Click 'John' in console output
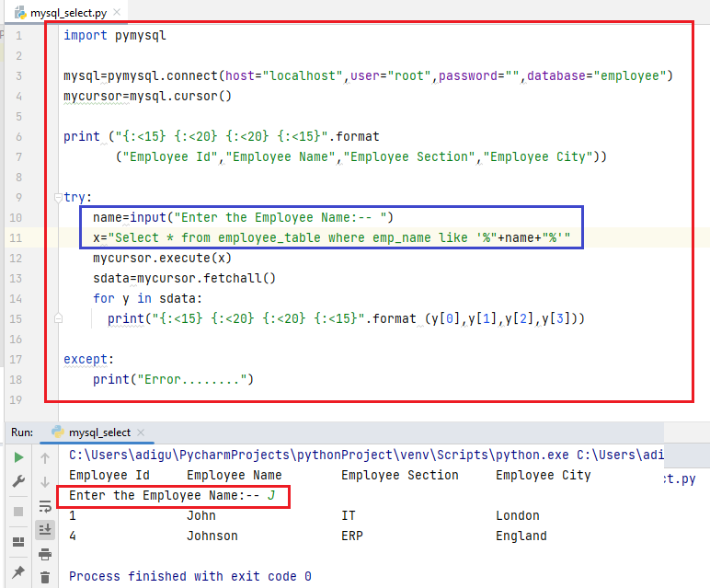This screenshot has width=710, height=588. tap(201, 515)
